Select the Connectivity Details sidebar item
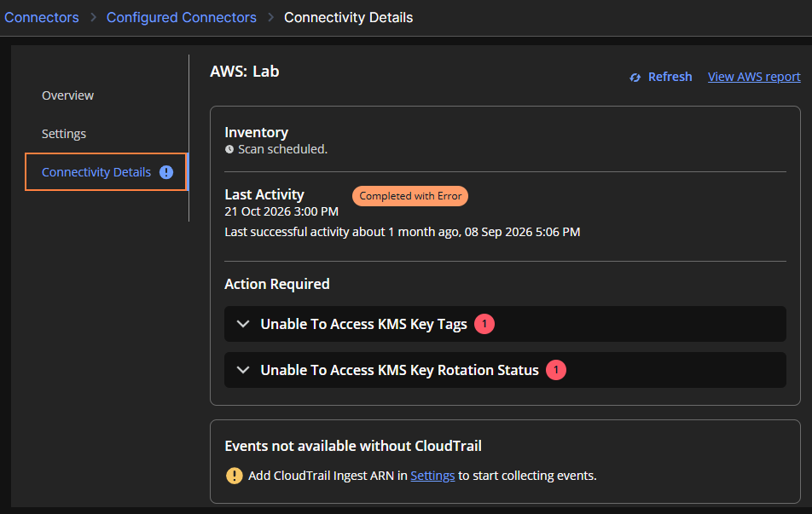 106,172
